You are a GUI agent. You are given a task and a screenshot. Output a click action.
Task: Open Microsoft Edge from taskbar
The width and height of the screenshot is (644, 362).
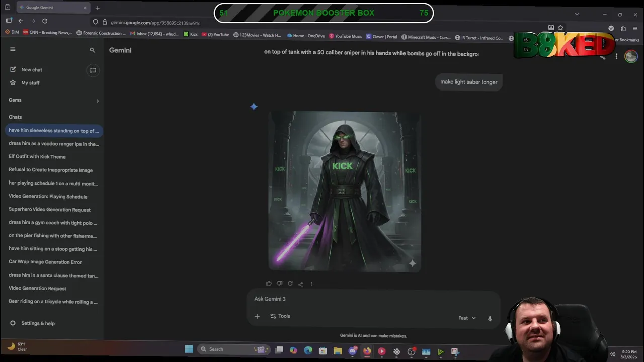point(308,350)
